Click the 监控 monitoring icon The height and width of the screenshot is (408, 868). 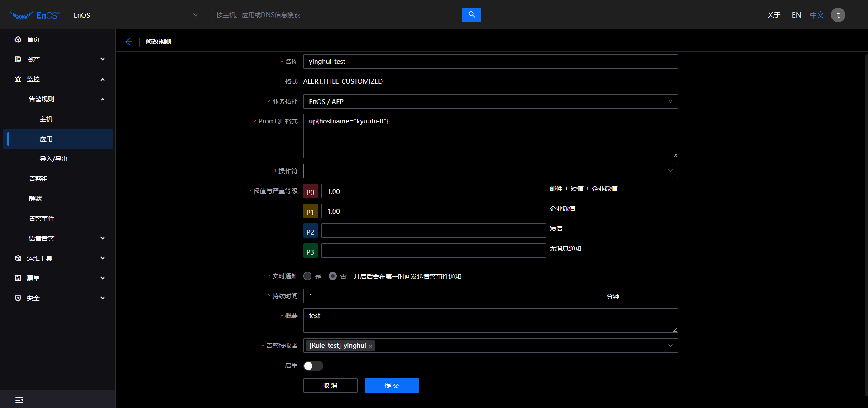pyautogui.click(x=18, y=79)
